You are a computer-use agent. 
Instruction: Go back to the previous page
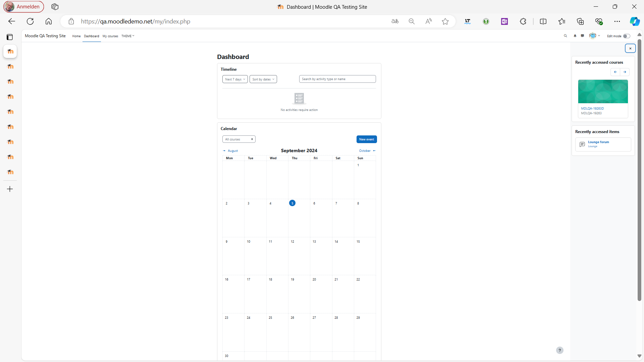click(12, 21)
